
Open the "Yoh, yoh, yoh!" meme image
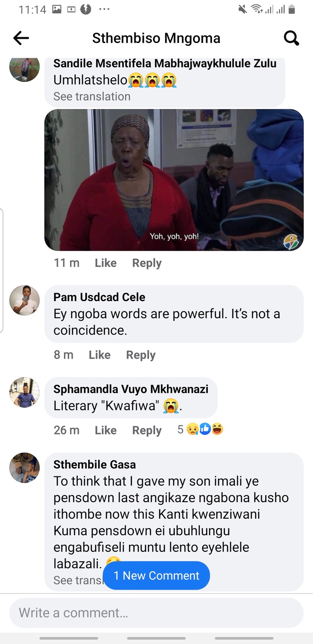click(174, 180)
